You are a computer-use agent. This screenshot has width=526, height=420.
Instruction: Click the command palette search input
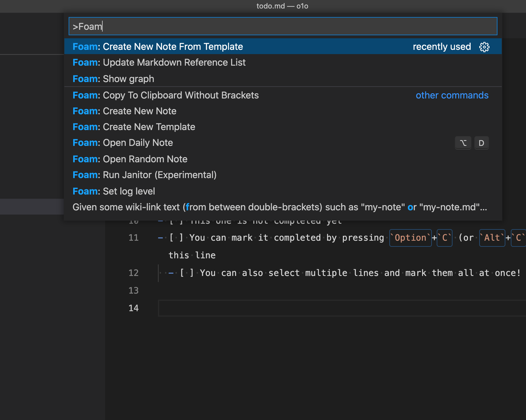point(282,26)
